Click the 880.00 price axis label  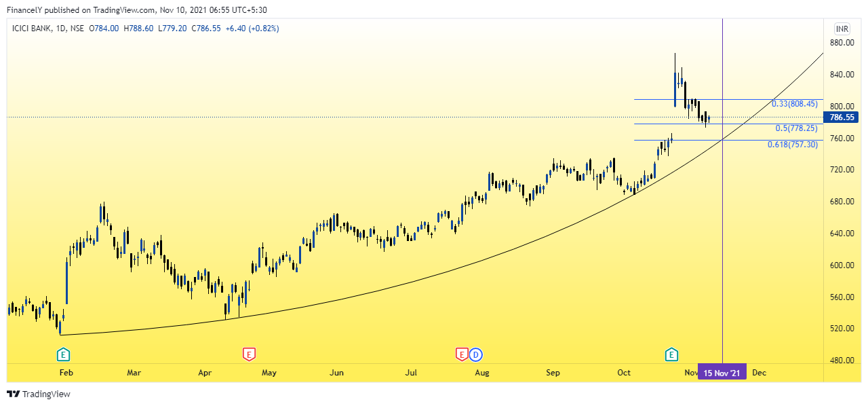[x=841, y=43]
